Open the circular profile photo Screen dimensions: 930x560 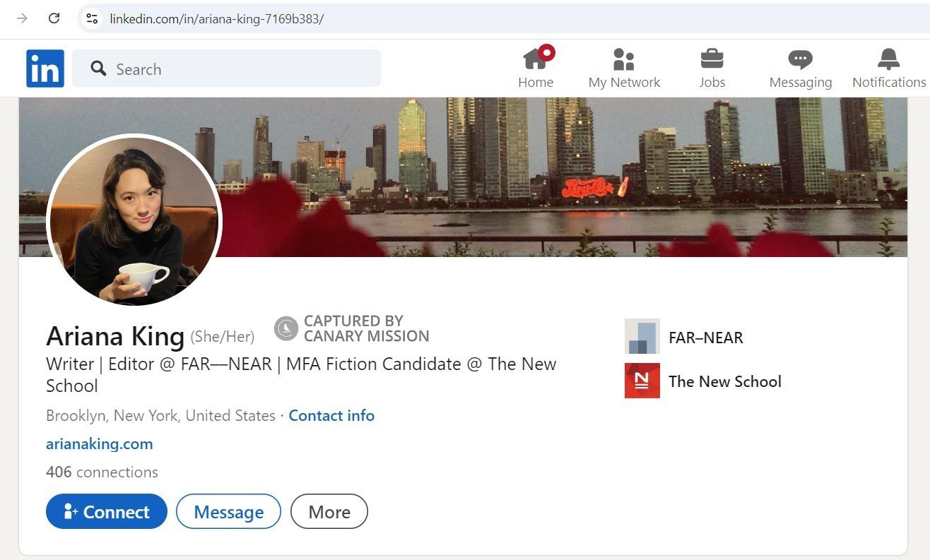134,220
